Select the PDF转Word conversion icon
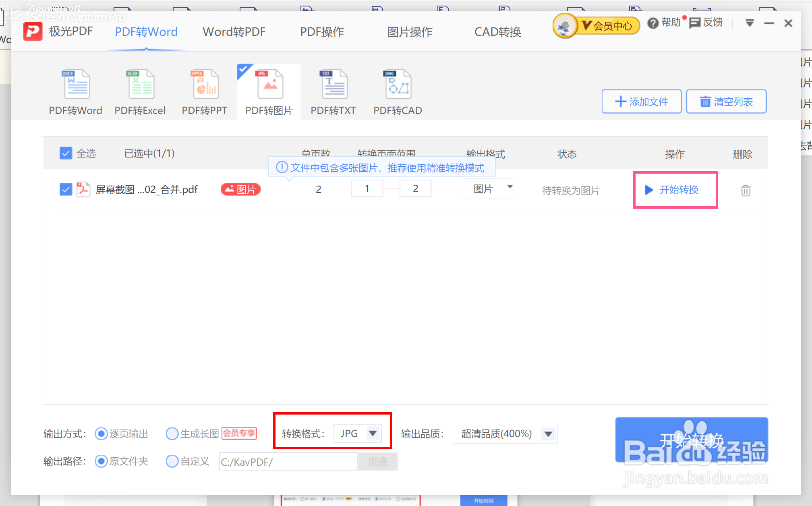This screenshot has height=506, width=812. pyautogui.click(x=76, y=84)
